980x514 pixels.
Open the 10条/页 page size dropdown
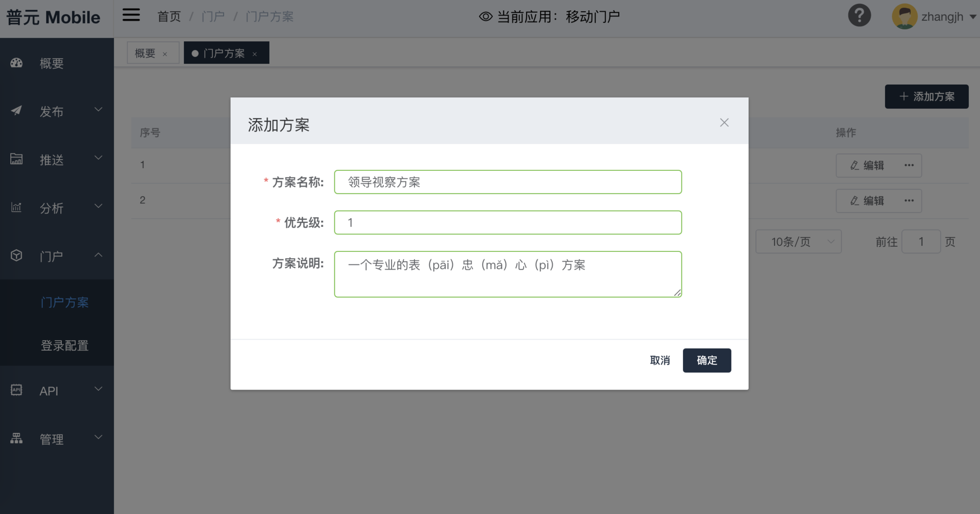coord(798,242)
